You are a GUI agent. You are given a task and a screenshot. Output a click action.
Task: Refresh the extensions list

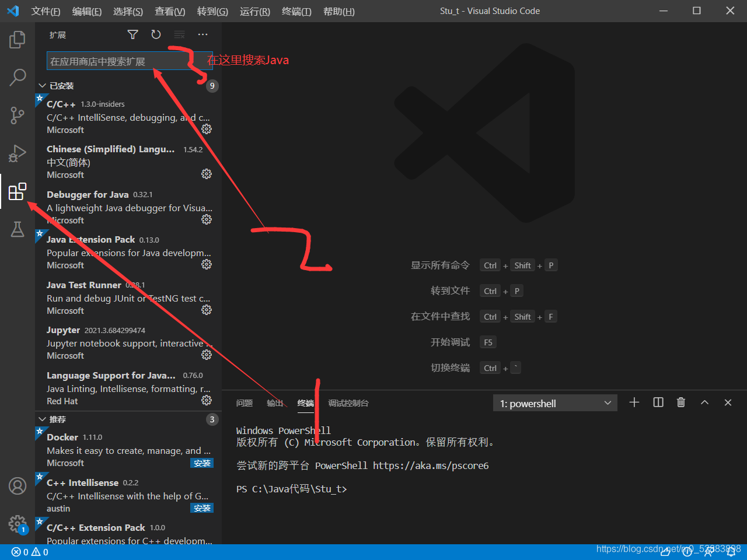[x=156, y=34]
